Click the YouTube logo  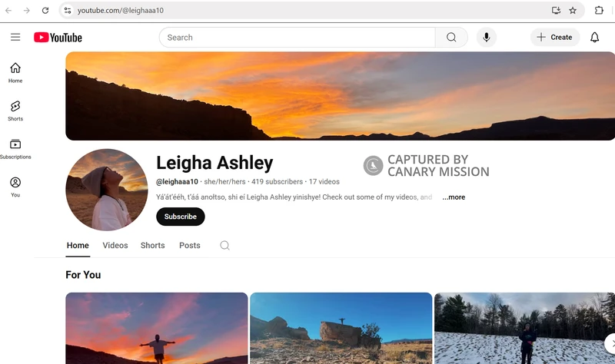point(58,37)
